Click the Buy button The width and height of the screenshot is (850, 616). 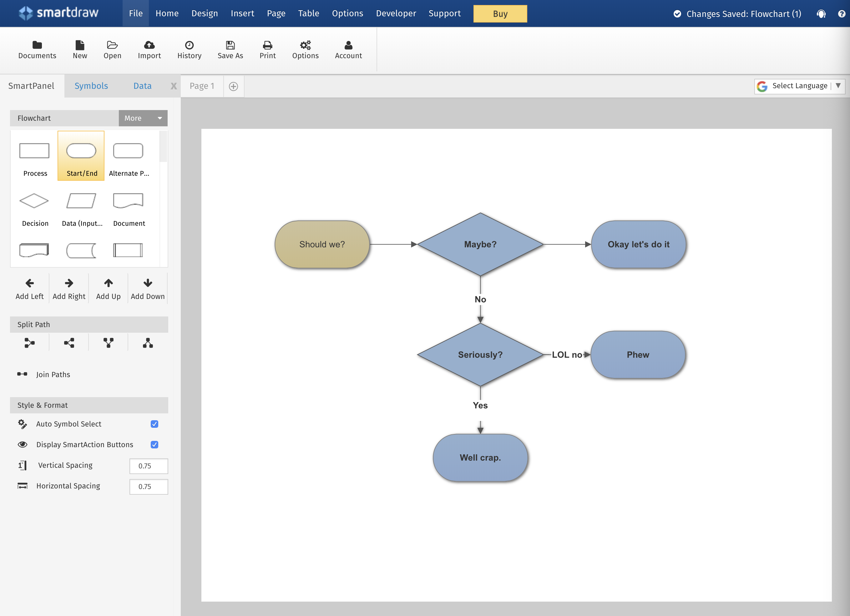click(x=499, y=13)
